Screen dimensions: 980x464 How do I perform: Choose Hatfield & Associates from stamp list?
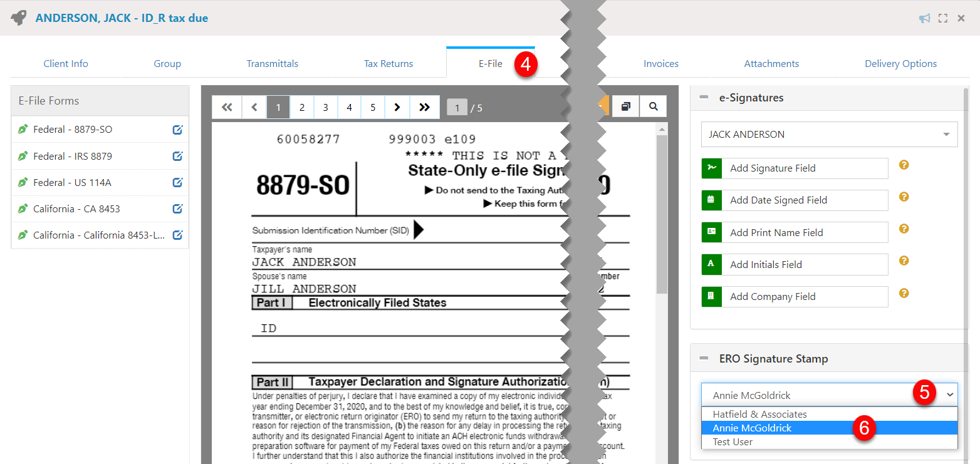(759, 415)
